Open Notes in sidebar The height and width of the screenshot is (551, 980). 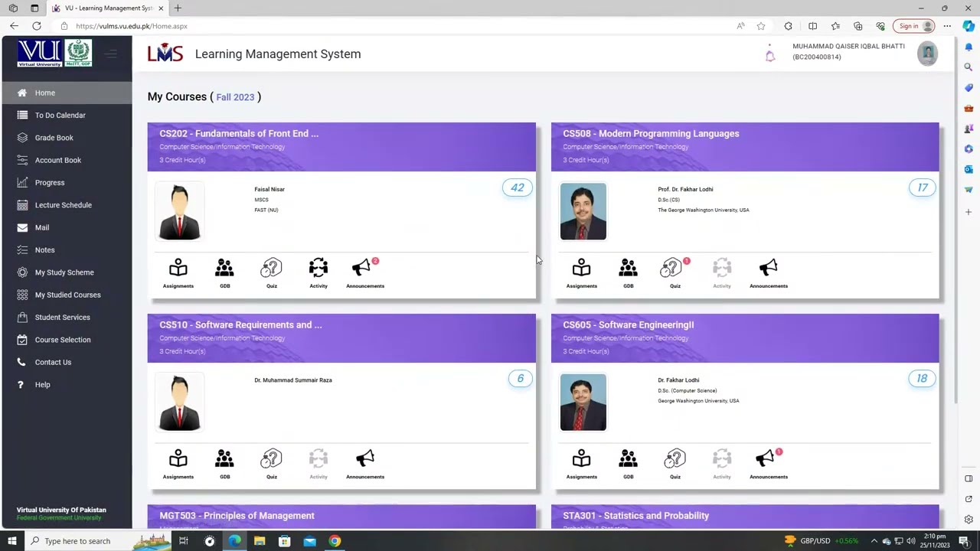click(67, 249)
